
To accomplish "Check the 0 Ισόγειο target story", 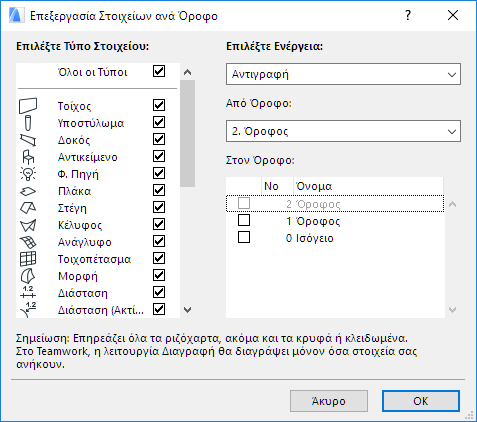I will point(244,237).
